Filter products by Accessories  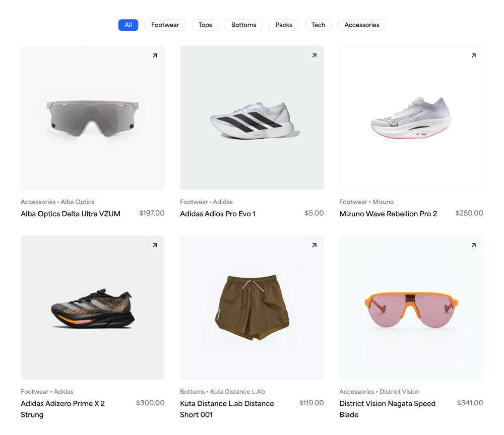coord(362,25)
